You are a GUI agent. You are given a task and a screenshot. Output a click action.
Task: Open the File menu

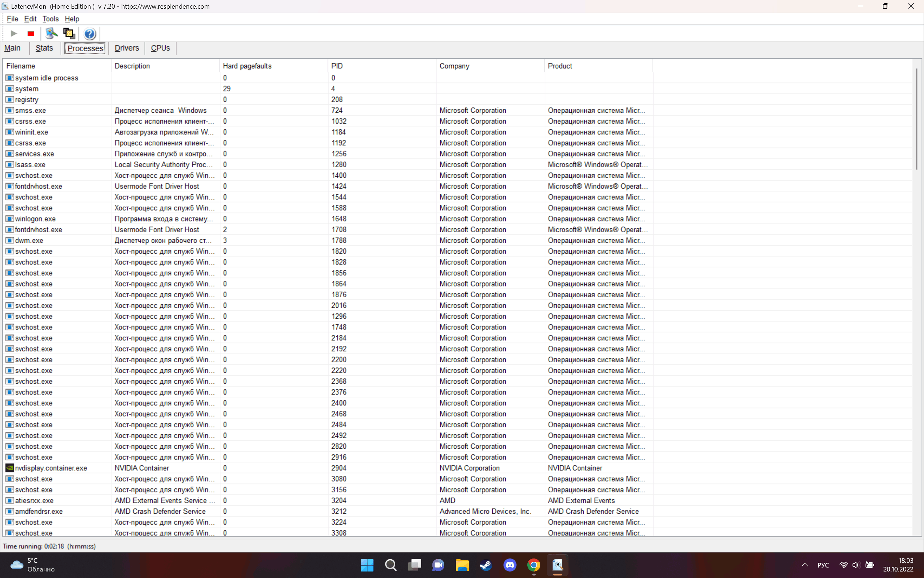(13, 19)
